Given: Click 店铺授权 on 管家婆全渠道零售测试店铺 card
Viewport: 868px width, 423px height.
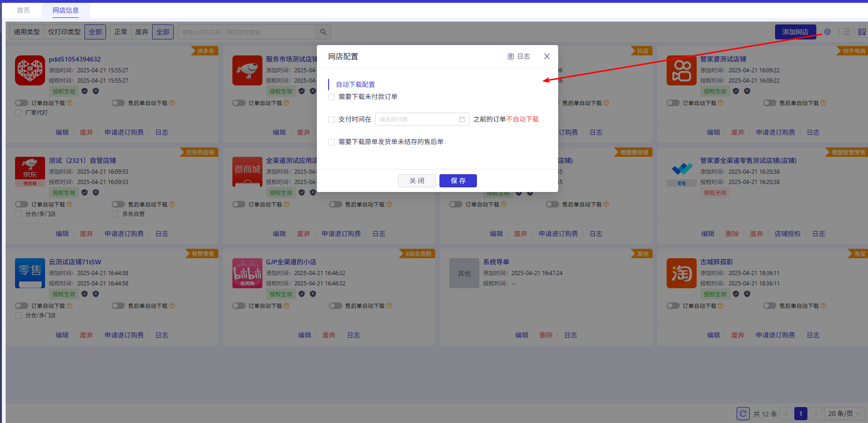Looking at the screenshot, I should (788, 234).
